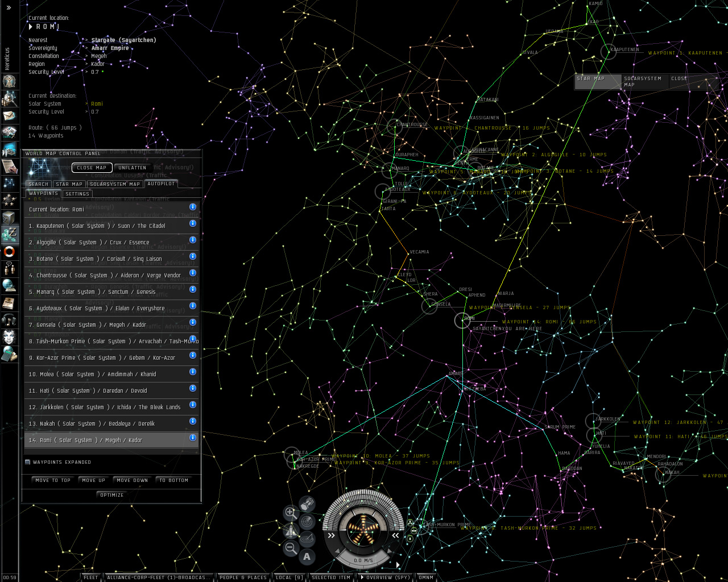The height and width of the screenshot is (582, 728).
Task: Show info for Molea waypoint row
Action: pos(193,372)
